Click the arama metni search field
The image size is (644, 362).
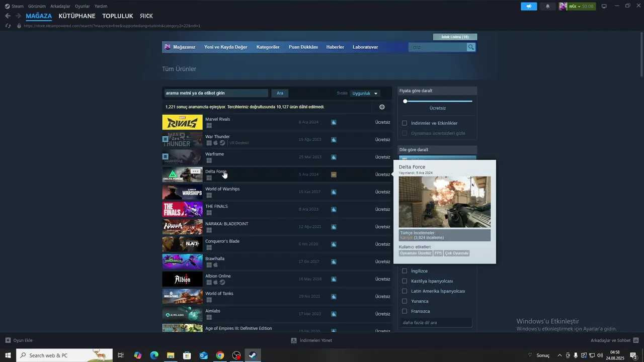216,93
